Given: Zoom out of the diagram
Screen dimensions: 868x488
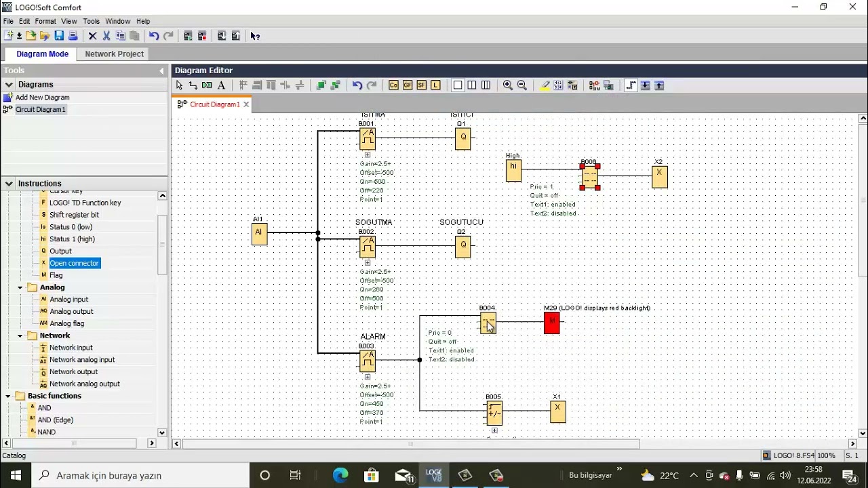Looking at the screenshot, I should tap(522, 85).
